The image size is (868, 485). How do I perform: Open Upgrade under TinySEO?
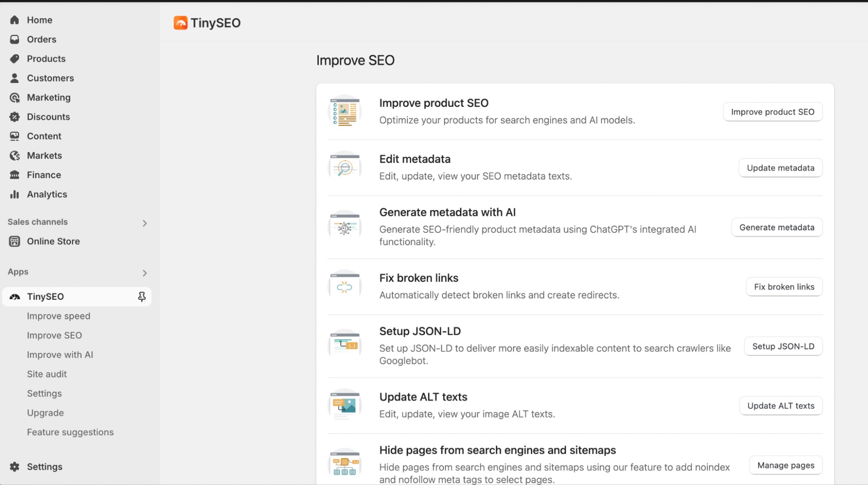pos(45,413)
